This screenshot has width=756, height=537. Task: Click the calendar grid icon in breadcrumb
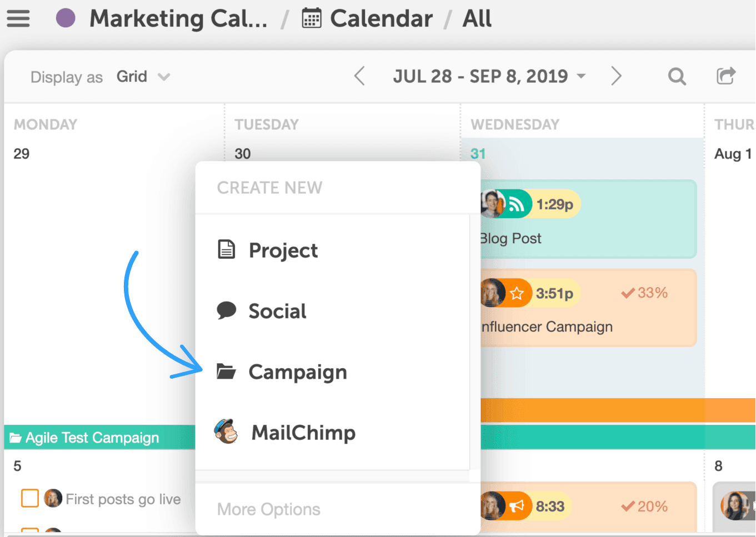coord(311,18)
